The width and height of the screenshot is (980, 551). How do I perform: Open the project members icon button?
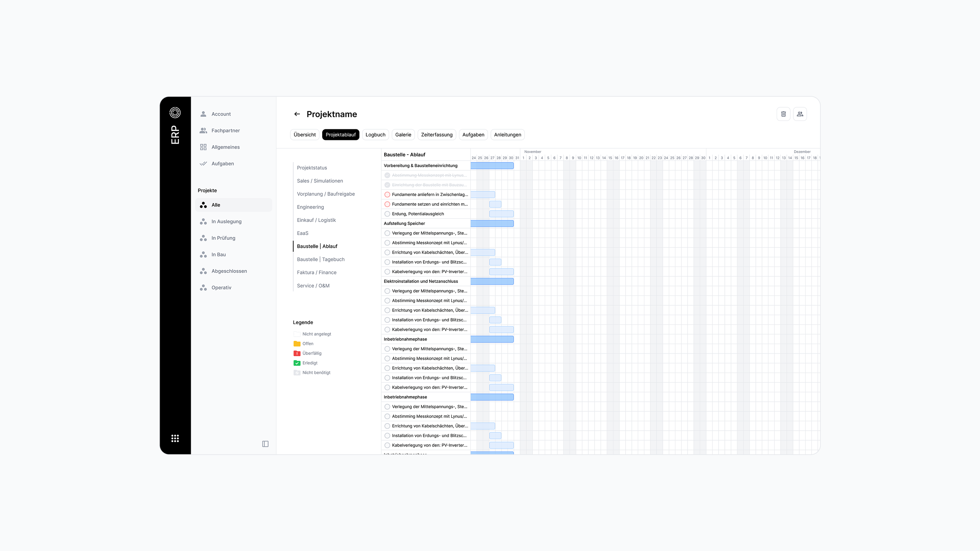pyautogui.click(x=800, y=114)
